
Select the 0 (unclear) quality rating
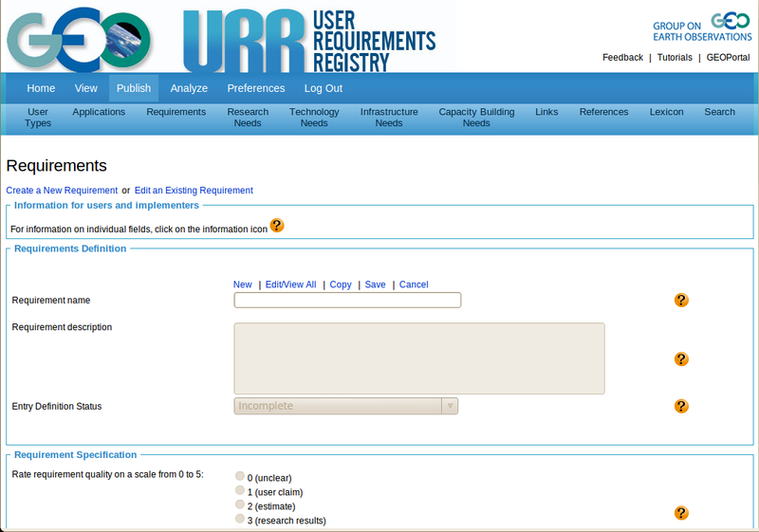[240, 476]
